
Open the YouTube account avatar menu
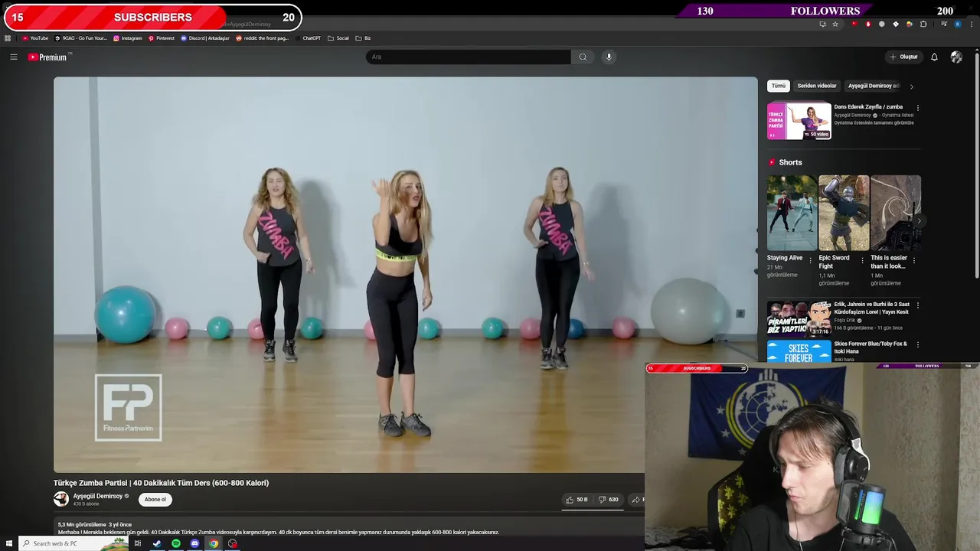click(956, 57)
